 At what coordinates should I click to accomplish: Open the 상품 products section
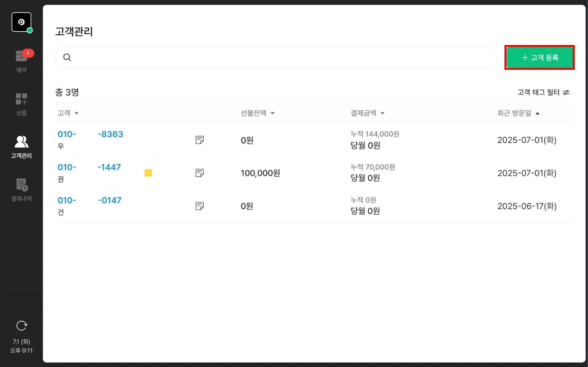(22, 104)
